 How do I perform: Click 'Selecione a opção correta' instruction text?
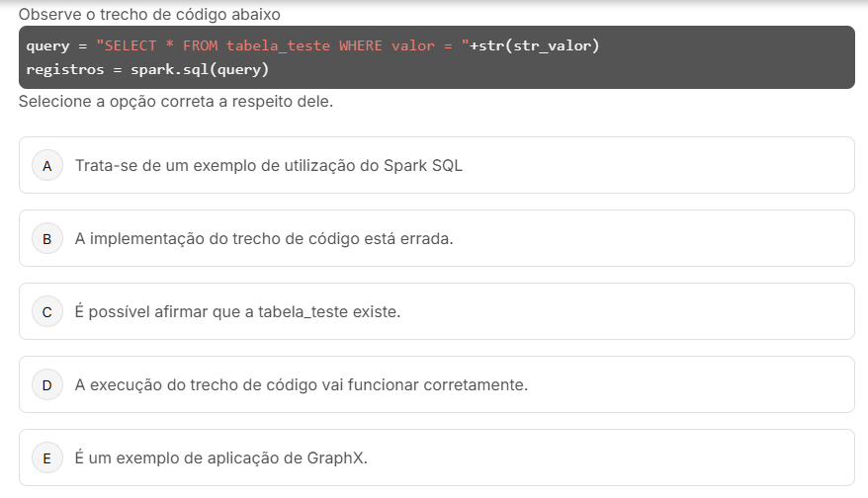tap(175, 103)
